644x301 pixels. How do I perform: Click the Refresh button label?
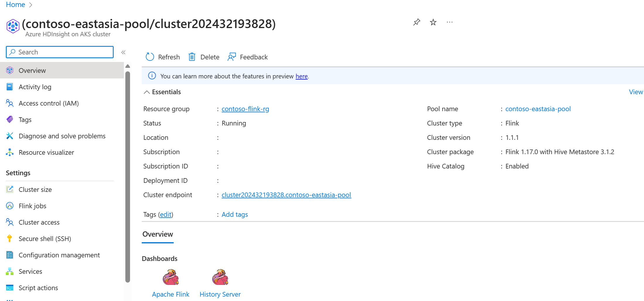coord(169,57)
